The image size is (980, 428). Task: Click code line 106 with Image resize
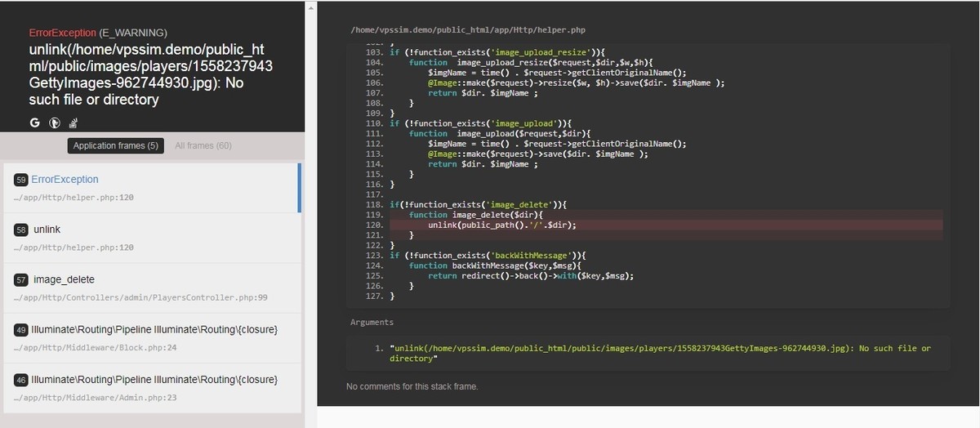pos(575,82)
